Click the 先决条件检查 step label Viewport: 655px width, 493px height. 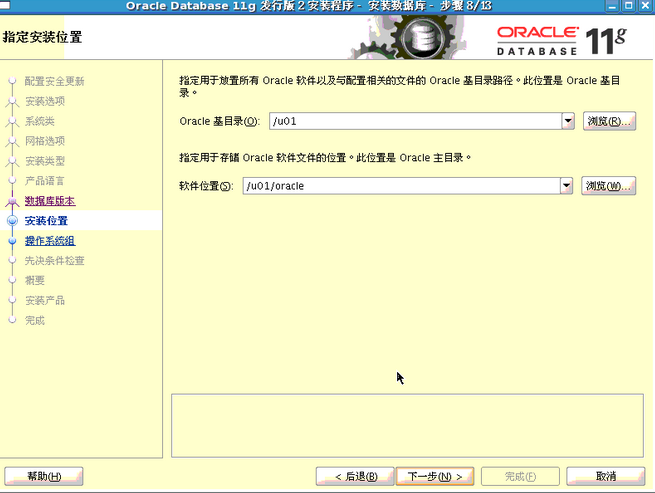coord(55,261)
